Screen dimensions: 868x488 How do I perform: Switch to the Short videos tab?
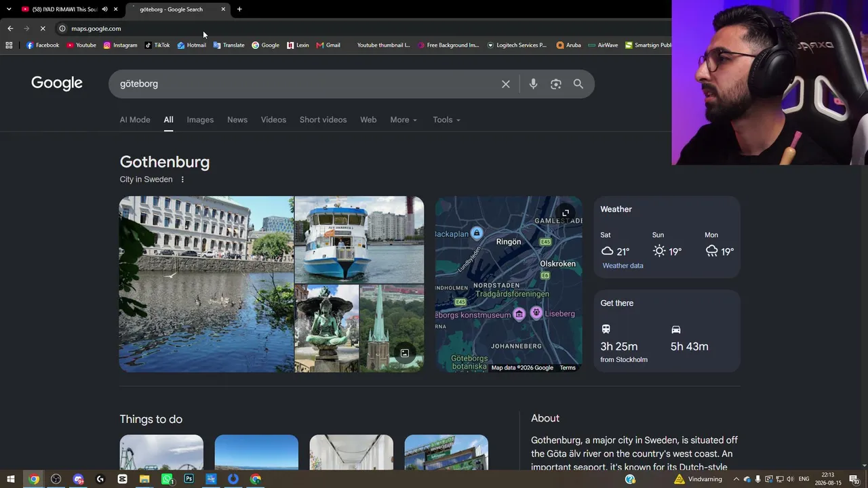click(323, 120)
